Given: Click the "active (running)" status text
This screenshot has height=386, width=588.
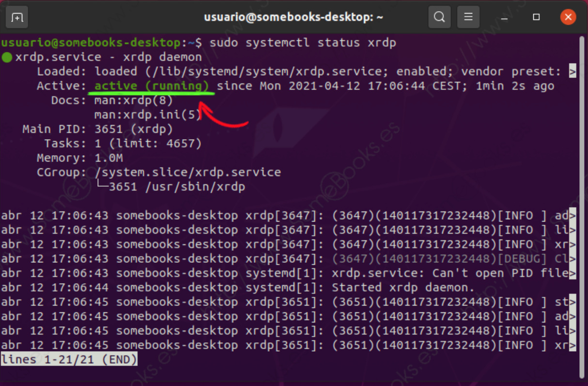Looking at the screenshot, I should tap(152, 86).
